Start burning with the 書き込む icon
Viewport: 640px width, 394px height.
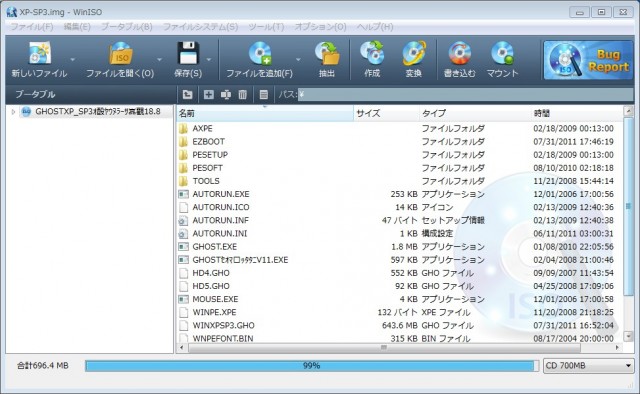pyautogui.click(x=460, y=53)
